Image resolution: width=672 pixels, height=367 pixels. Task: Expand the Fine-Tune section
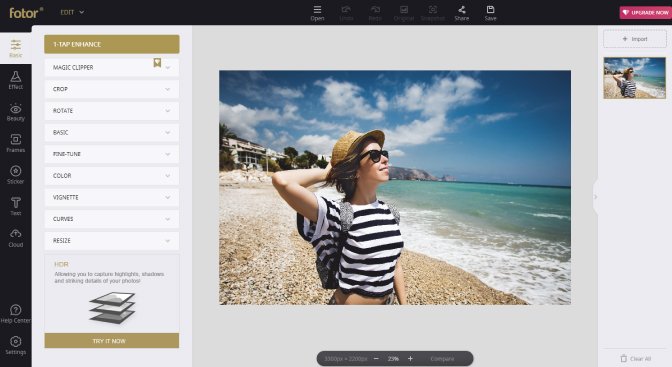click(112, 154)
